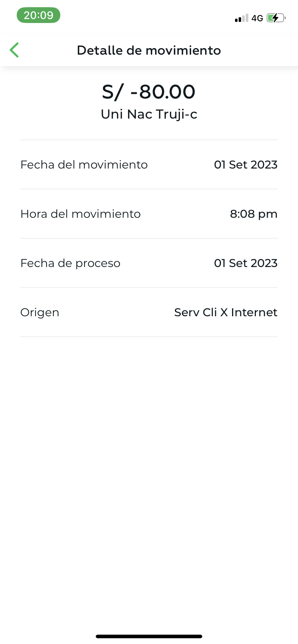Viewport: 298px width, 644px height.
Task: Tap the charging battery icon
Action: tap(276, 18)
